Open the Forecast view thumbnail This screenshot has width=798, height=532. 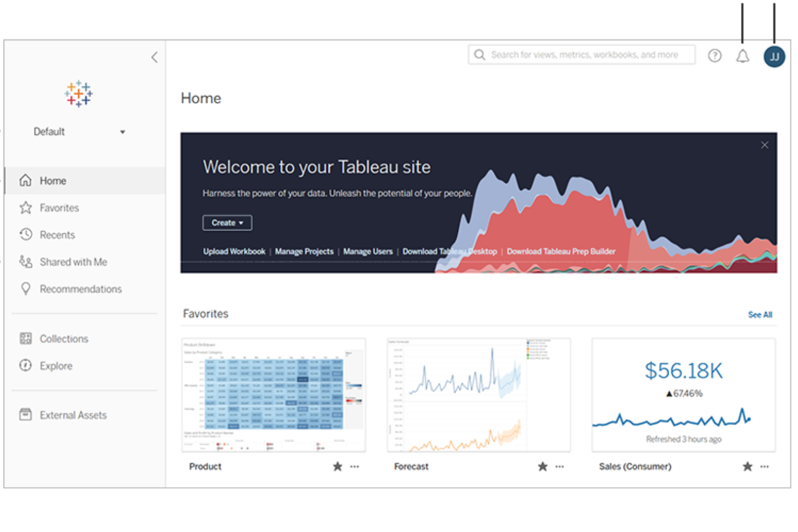(479, 395)
